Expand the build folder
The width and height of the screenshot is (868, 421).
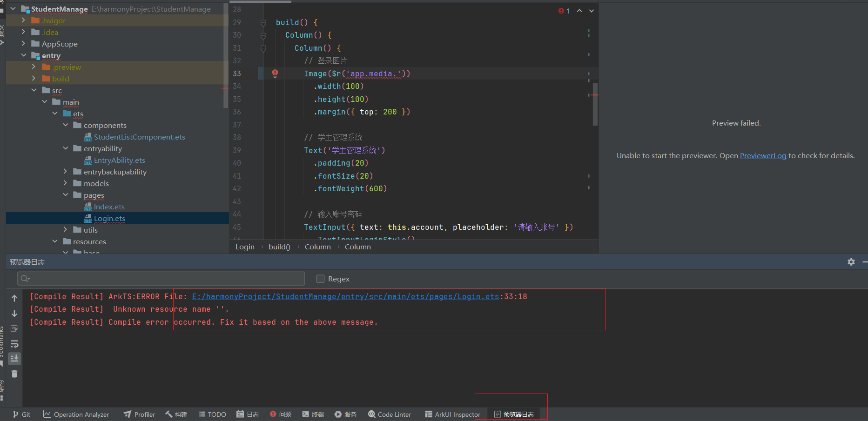34,78
